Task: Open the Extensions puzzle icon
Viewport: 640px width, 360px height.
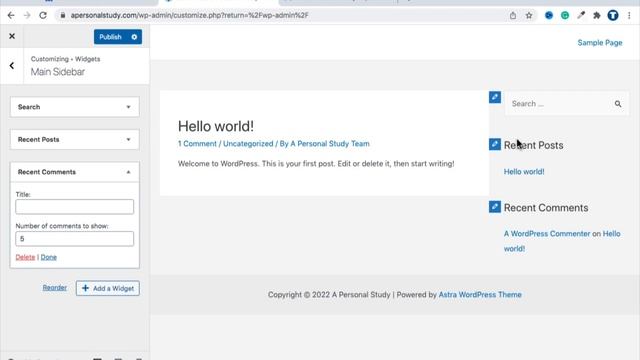Action: coord(597,16)
